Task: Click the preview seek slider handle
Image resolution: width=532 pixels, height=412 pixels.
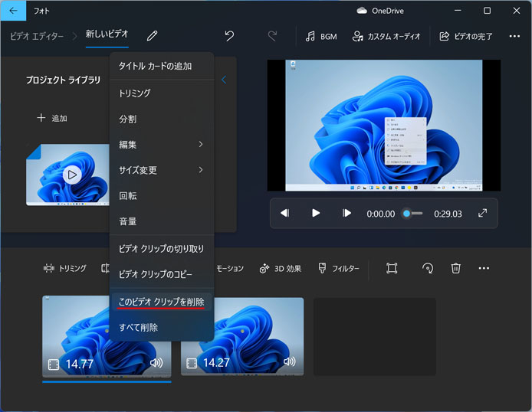Action: (x=406, y=214)
